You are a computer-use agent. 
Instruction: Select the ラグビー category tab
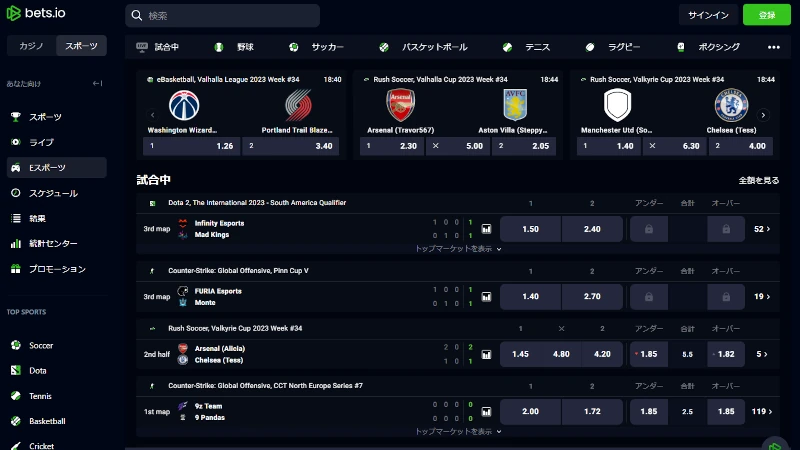(612, 47)
